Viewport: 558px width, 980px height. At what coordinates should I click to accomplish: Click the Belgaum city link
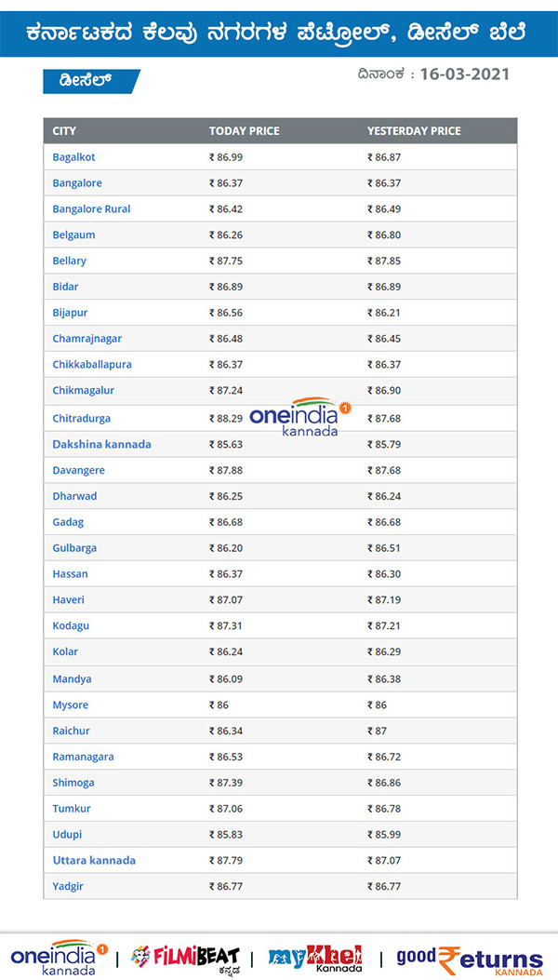(x=73, y=235)
